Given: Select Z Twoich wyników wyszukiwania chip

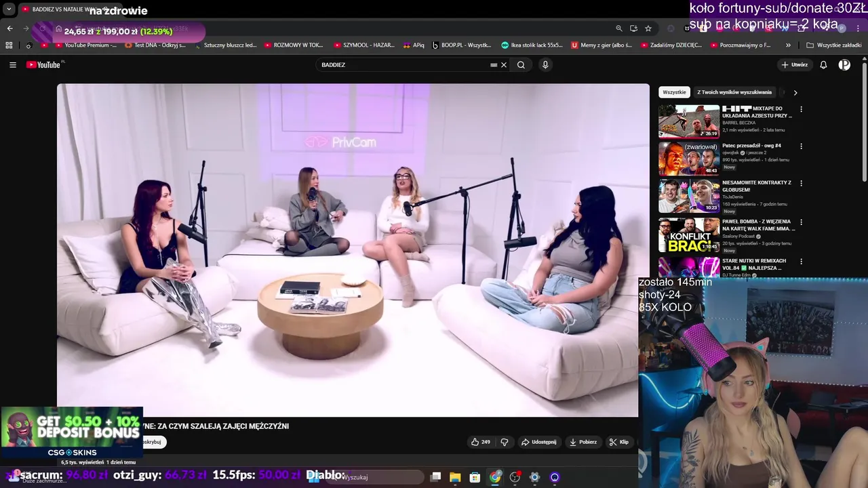Looking at the screenshot, I should (734, 92).
